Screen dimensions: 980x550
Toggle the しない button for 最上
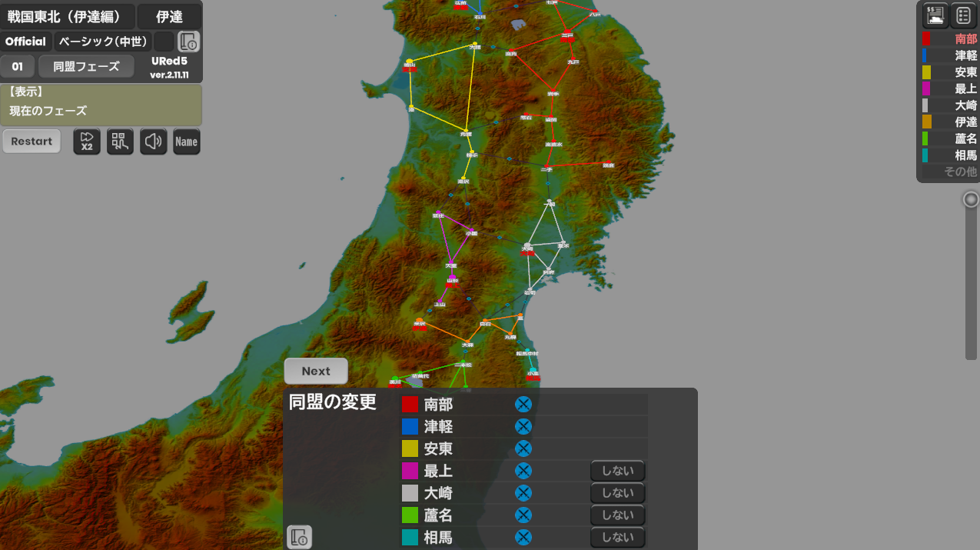coord(617,471)
